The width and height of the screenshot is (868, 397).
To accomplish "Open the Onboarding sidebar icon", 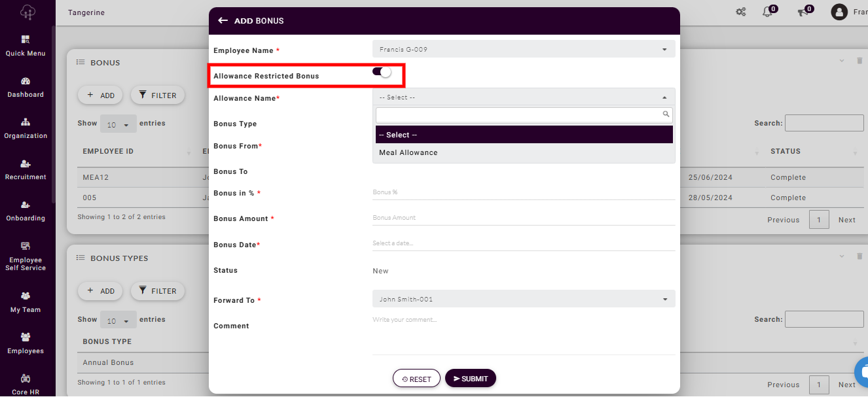I will (x=26, y=205).
